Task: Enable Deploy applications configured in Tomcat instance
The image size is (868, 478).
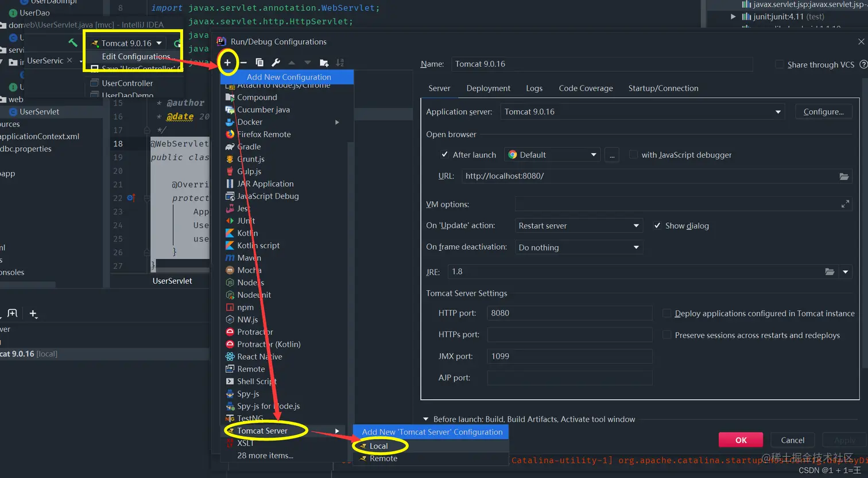Action: pyautogui.click(x=666, y=313)
